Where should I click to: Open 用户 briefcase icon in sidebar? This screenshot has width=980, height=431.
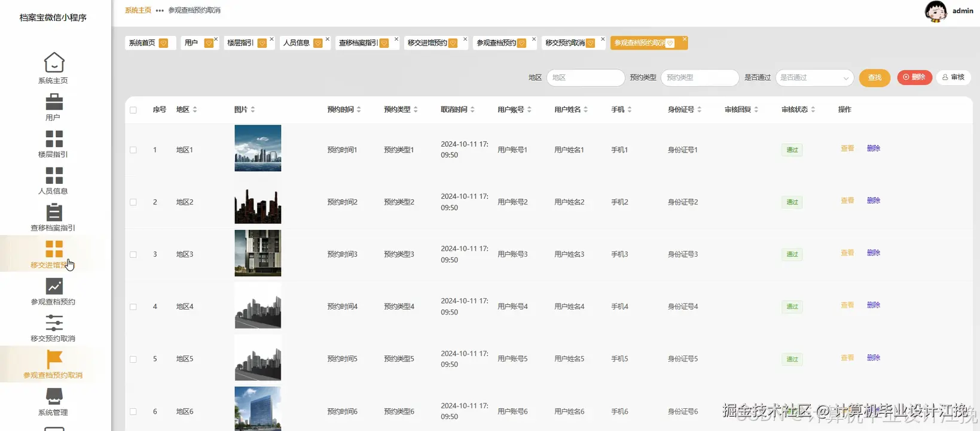pyautogui.click(x=54, y=101)
